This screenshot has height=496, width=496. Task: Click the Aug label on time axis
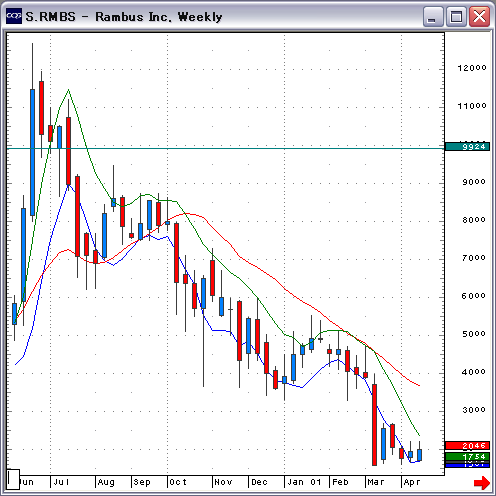click(106, 482)
